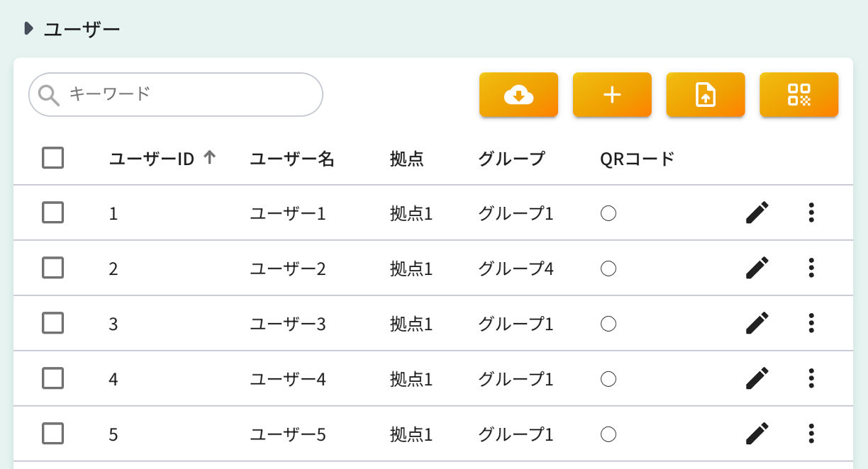Check the checkbox for ユーザー2
Image resolution: width=868 pixels, height=469 pixels.
pos(52,268)
